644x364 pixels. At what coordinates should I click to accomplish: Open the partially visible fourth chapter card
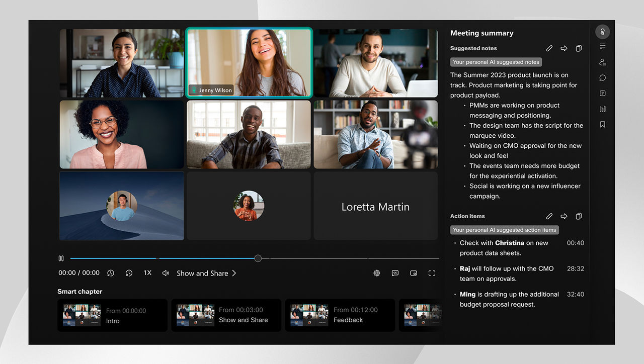421,315
